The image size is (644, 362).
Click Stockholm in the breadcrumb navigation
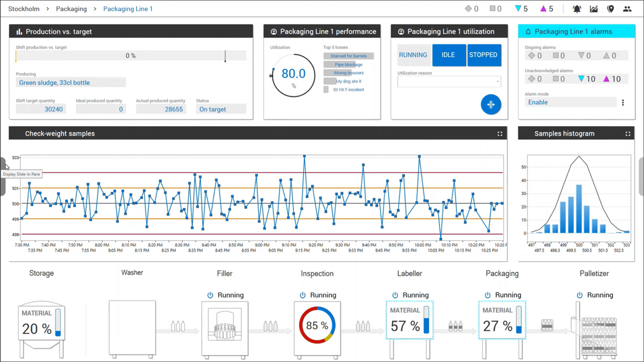23,9
